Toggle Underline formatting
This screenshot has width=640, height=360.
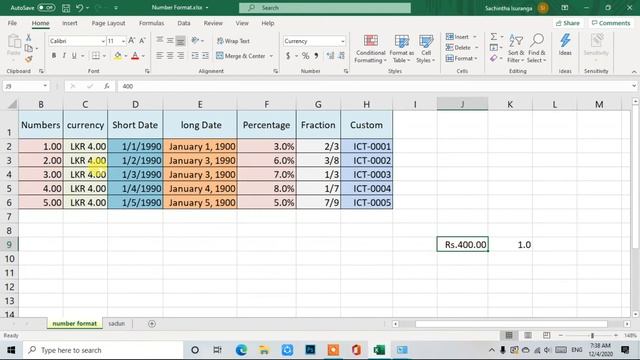coord(74,56)
